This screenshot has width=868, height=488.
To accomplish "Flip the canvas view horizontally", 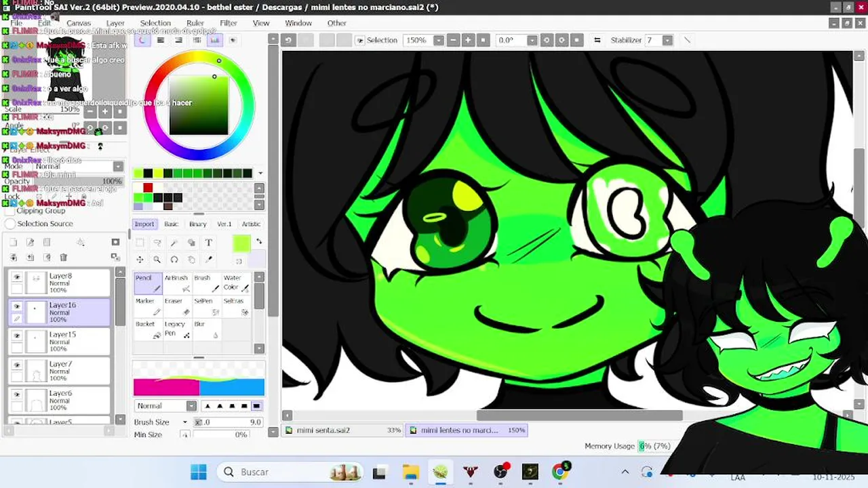I will click(597, 40).
